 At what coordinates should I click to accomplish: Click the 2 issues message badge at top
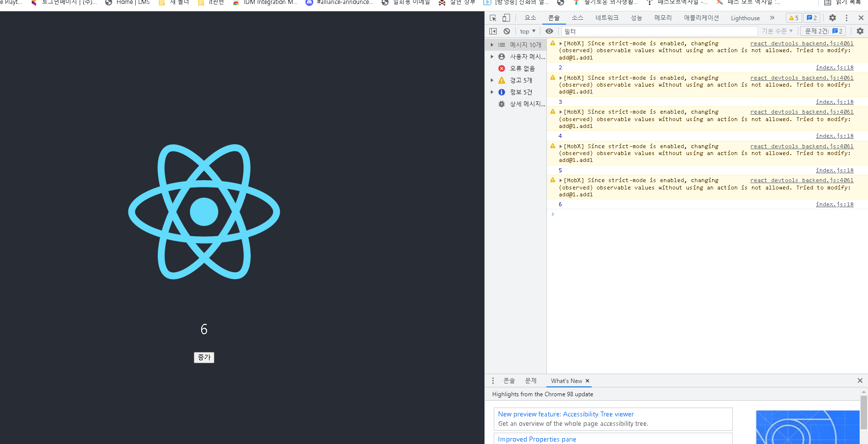tap(812, 18)
